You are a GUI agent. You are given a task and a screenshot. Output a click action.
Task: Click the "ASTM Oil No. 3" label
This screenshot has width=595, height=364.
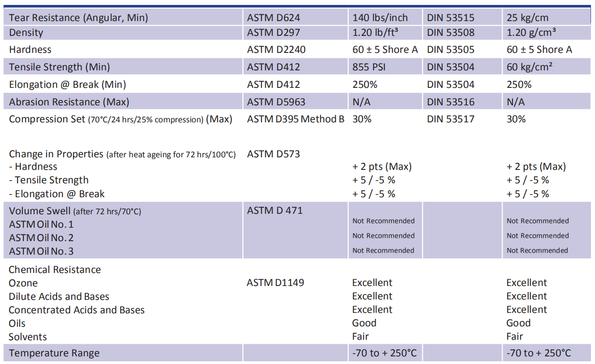(x=41, y=251)
